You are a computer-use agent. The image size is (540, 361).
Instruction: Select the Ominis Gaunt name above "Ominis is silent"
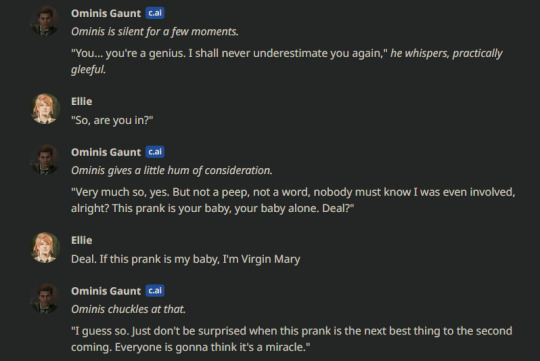[x=106, y=13]
